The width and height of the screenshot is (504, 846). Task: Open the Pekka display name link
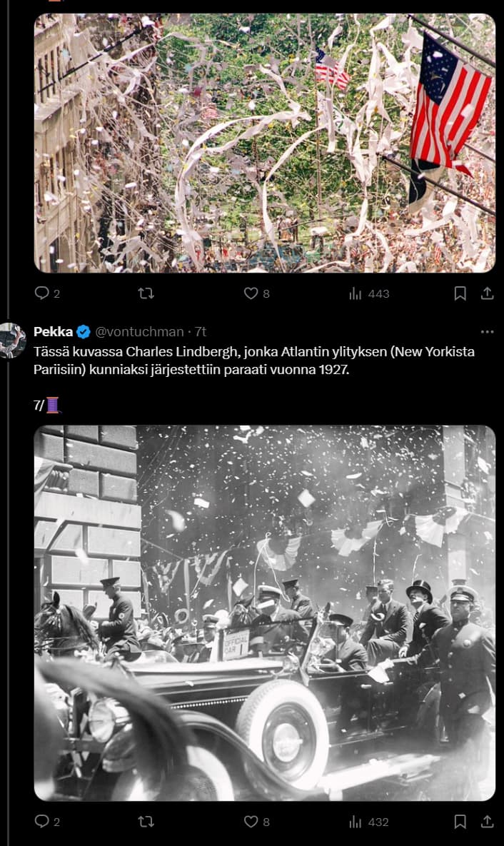(x=54, y=331)
